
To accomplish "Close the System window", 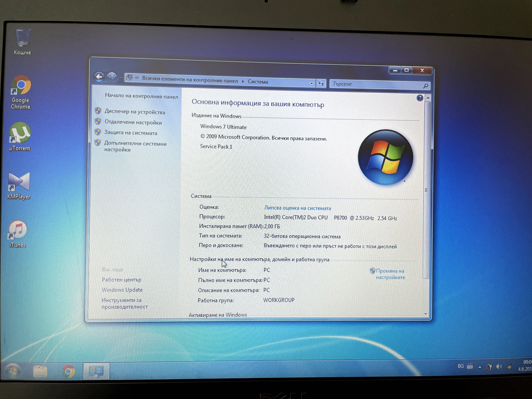I will point(422,70).
